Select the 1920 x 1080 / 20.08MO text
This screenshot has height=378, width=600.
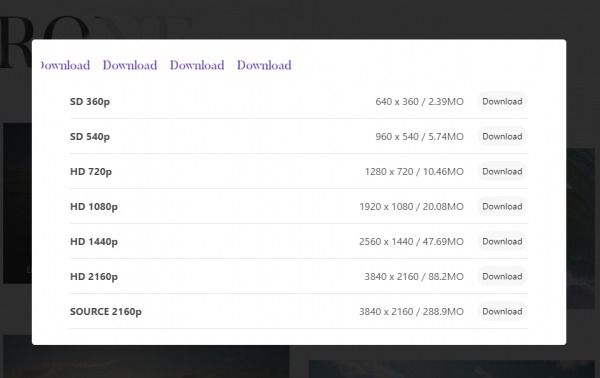point(411,207)
